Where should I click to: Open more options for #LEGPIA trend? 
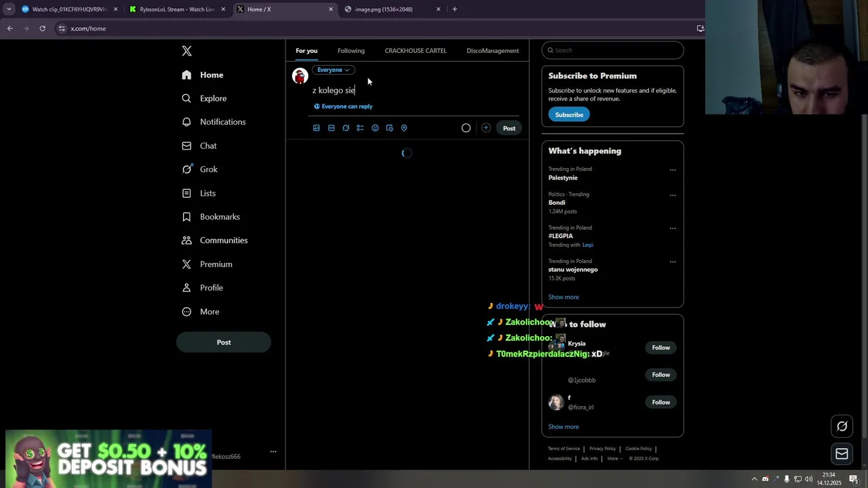coord(673,228)
